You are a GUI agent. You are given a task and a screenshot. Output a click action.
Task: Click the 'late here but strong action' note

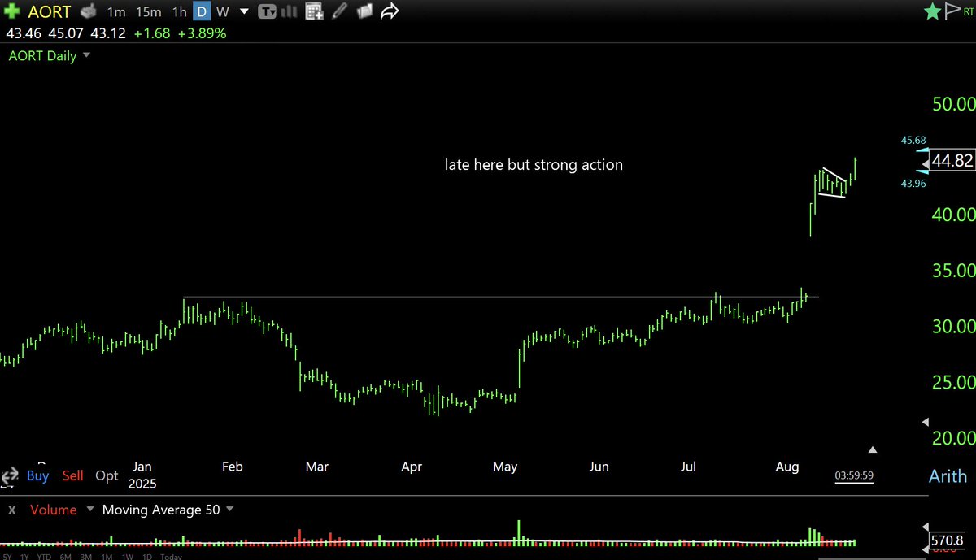pyautogui.click(x=534, y=165)
